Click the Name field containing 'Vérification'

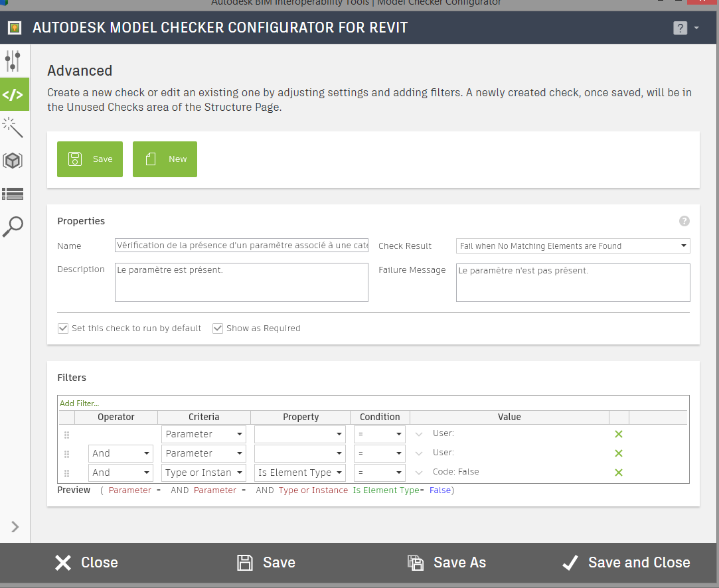pos(241,246)
